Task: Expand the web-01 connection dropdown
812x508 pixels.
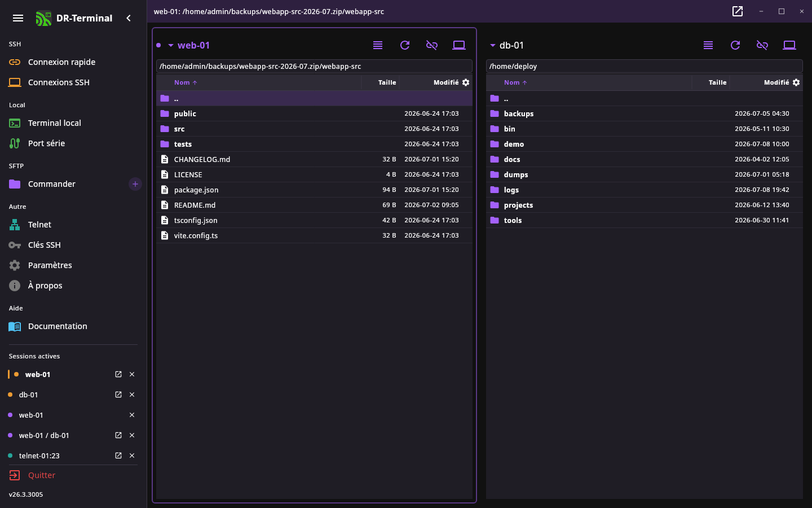Action: pos(171,45)
